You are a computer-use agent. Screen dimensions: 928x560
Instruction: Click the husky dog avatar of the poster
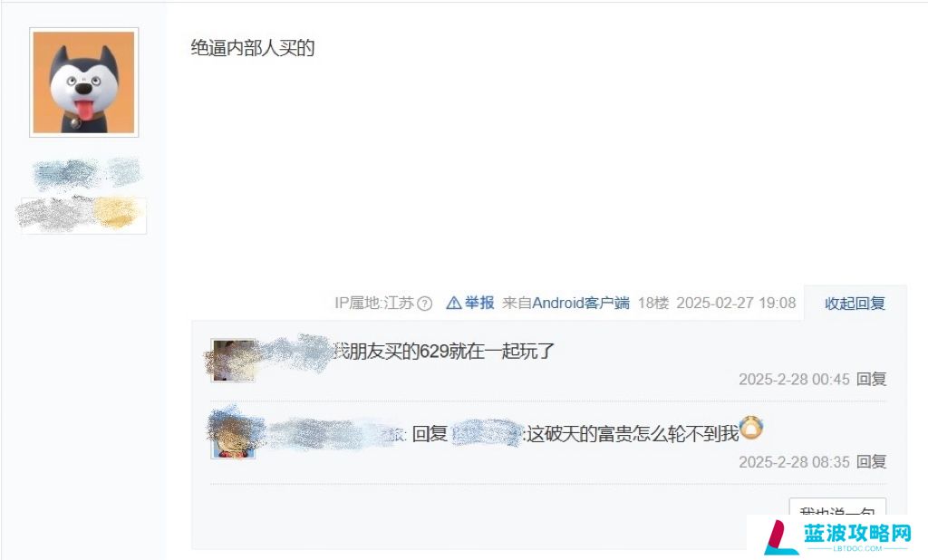(84, 82)
